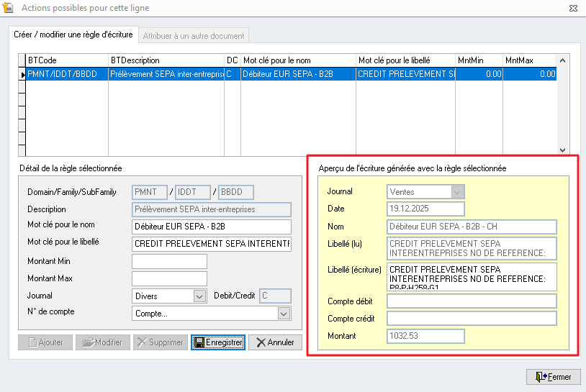
Task: Click the Montant Min input field
Action: 170,261
